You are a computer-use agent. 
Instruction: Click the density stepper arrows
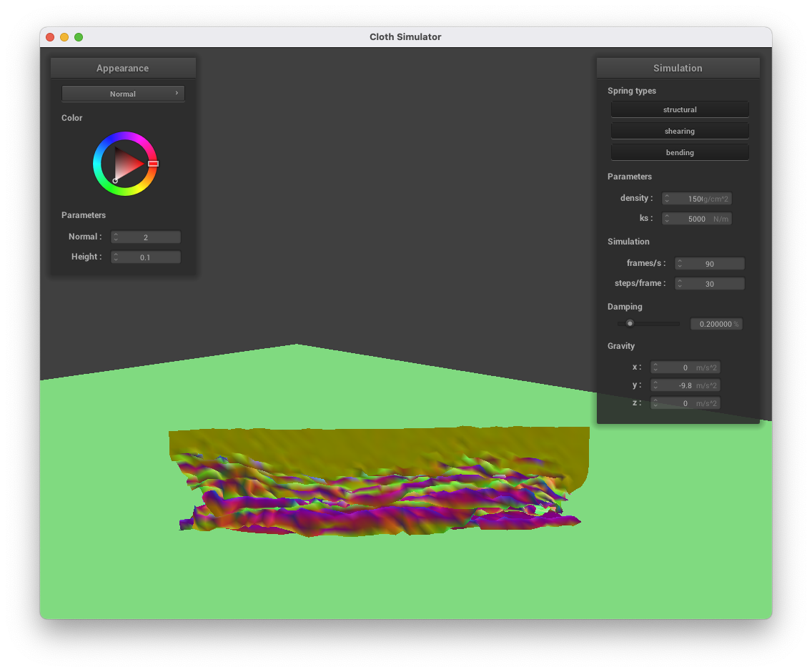(x=667, y=199)
